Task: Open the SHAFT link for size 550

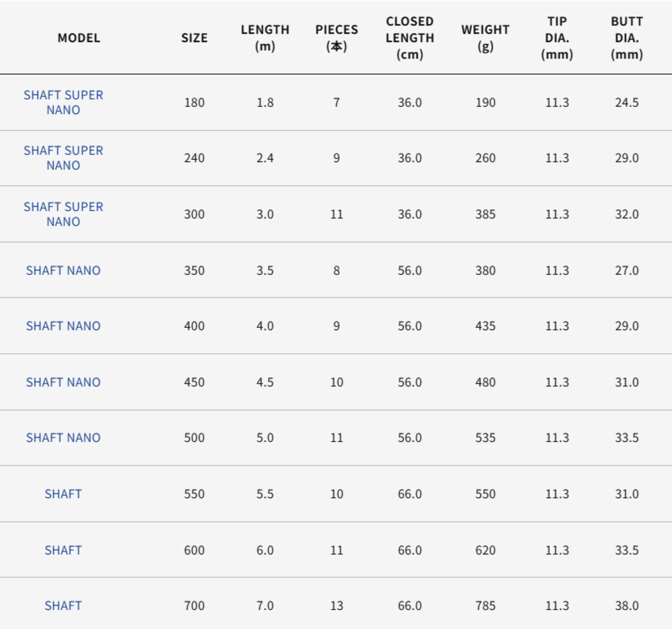Action: tap(63, 494)
